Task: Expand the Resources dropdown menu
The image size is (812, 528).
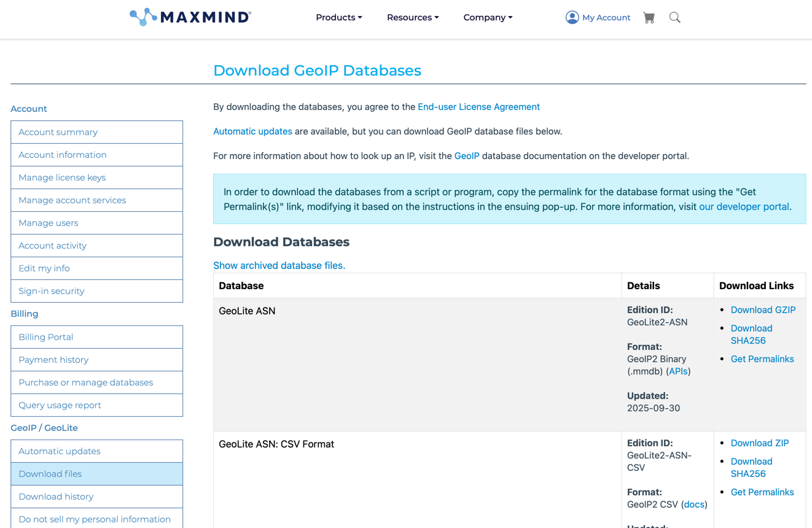Action: click(413, 18)
